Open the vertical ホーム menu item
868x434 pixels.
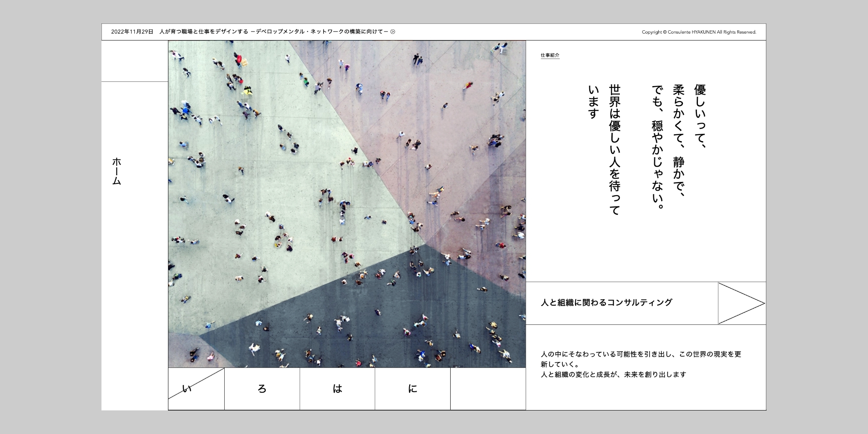tap(117, 171)
